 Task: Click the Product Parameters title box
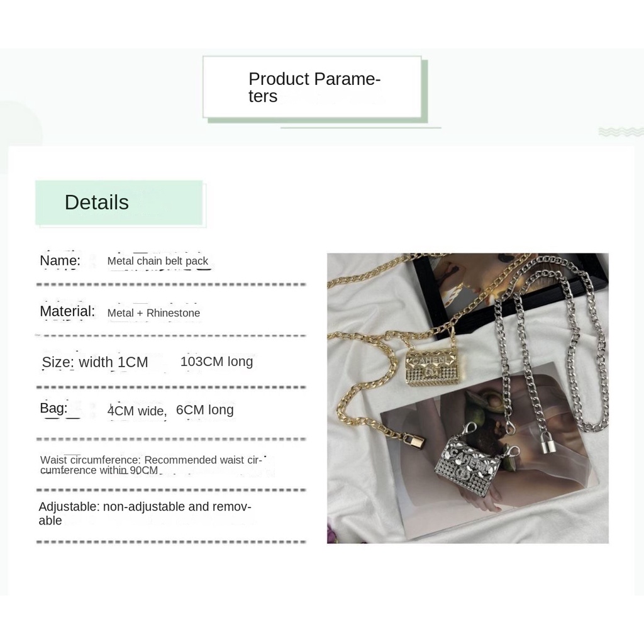[313, 87]
